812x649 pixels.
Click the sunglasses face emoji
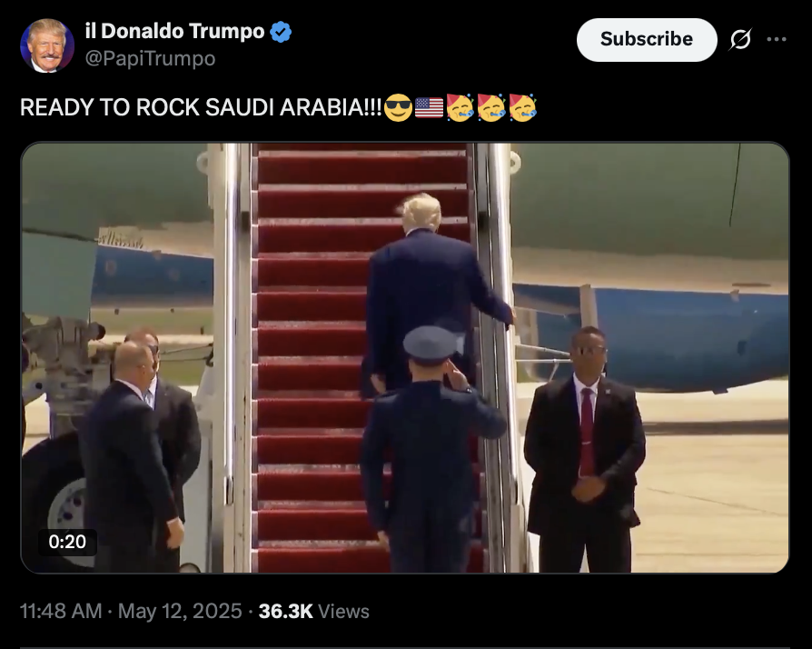(398, 108)
